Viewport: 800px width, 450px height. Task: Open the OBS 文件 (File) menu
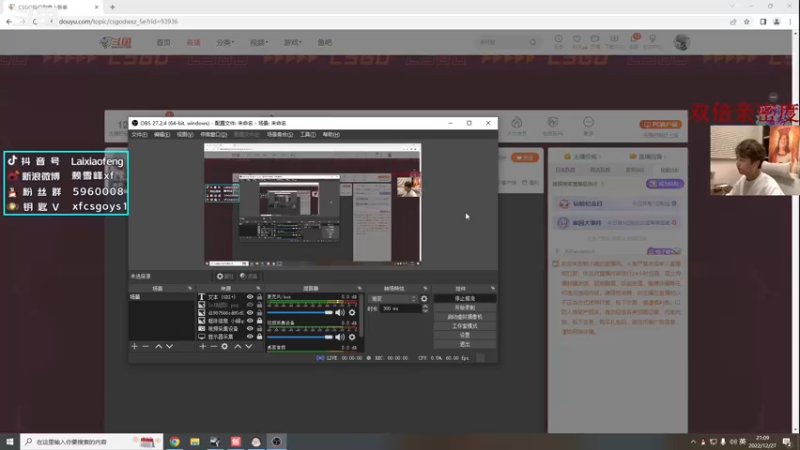[139, 135]
